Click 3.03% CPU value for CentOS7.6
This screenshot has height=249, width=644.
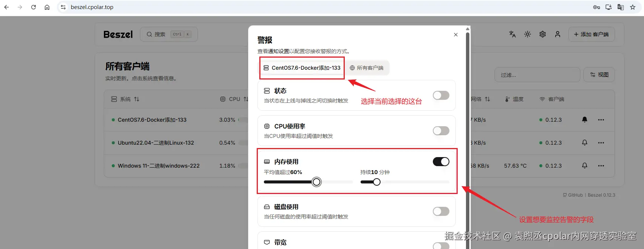click(x=227, y=120)
